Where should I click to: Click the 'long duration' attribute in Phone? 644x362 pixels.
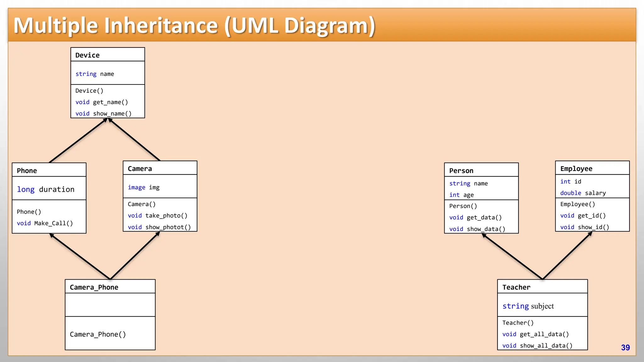coord(46,189)
